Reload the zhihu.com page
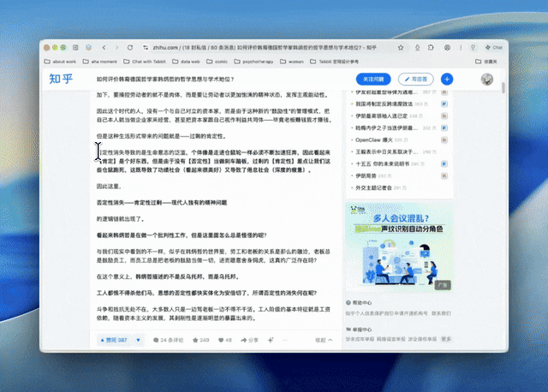The image size is (548, 392). [130, 48]
